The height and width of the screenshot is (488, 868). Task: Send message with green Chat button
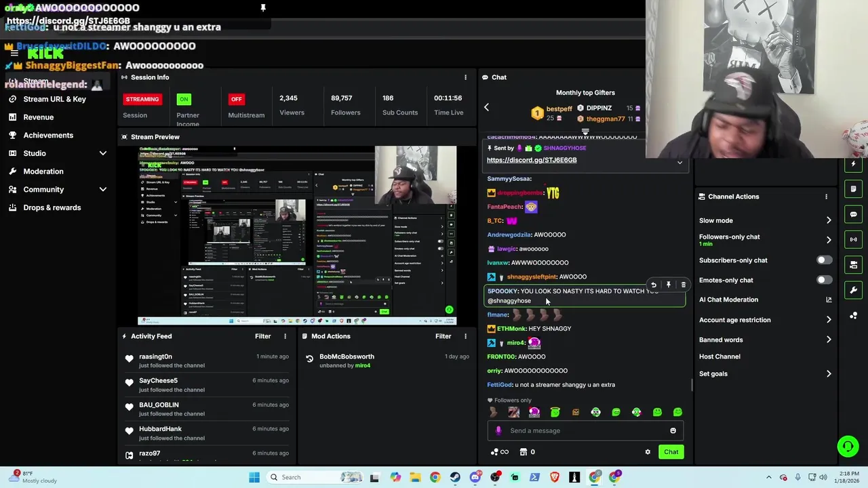tap(671, 452)
